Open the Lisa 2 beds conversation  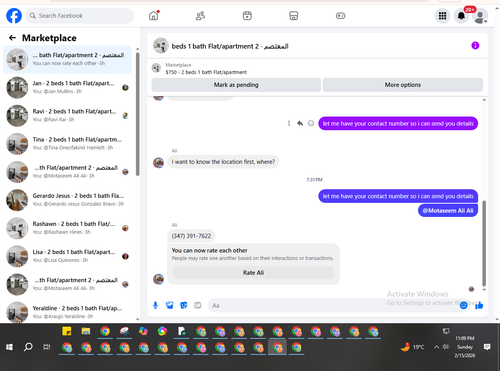pyautogui.click(x=68, y=256)
